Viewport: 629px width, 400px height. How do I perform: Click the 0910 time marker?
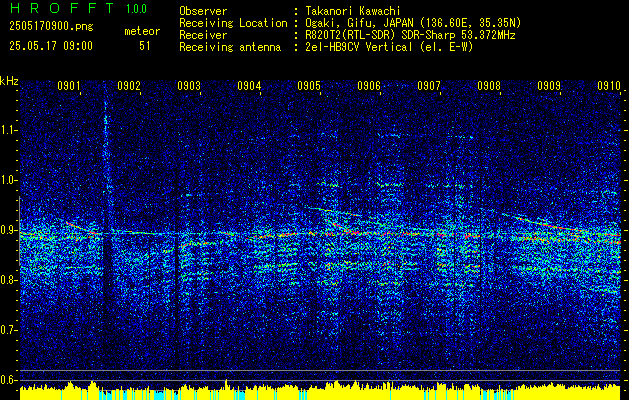[x=609, y=85]
